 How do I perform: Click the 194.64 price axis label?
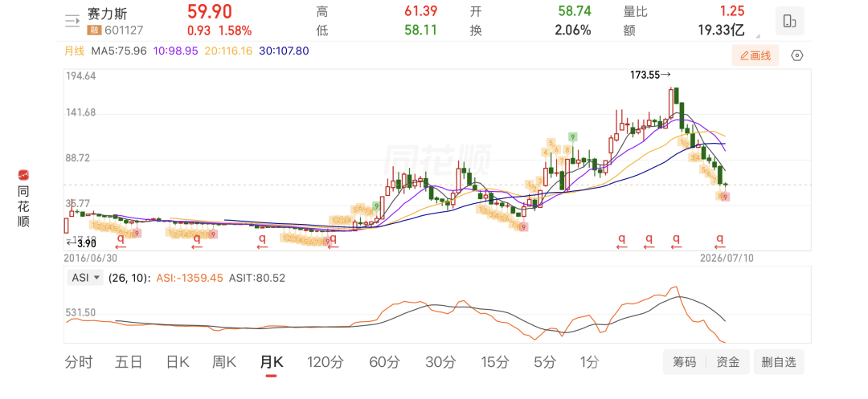click(81, 76)
